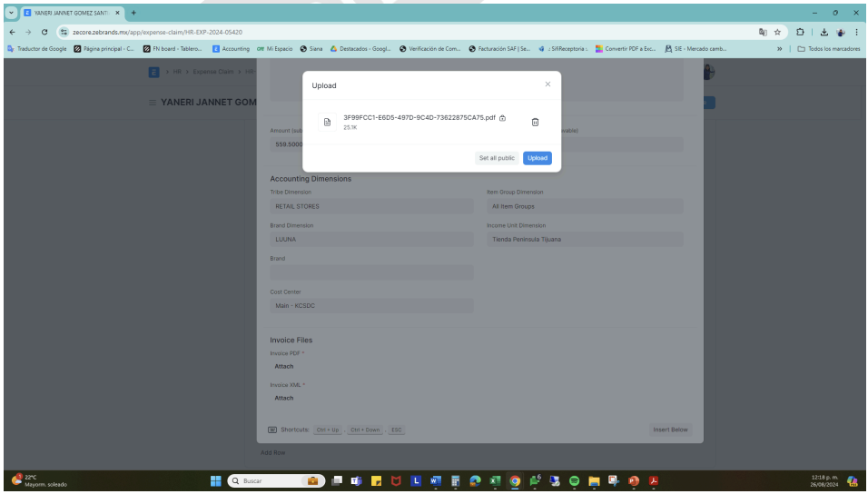Open the Chrome extensions puzzle icon
The height and width of the screenshot is (494, 868).
801,33
